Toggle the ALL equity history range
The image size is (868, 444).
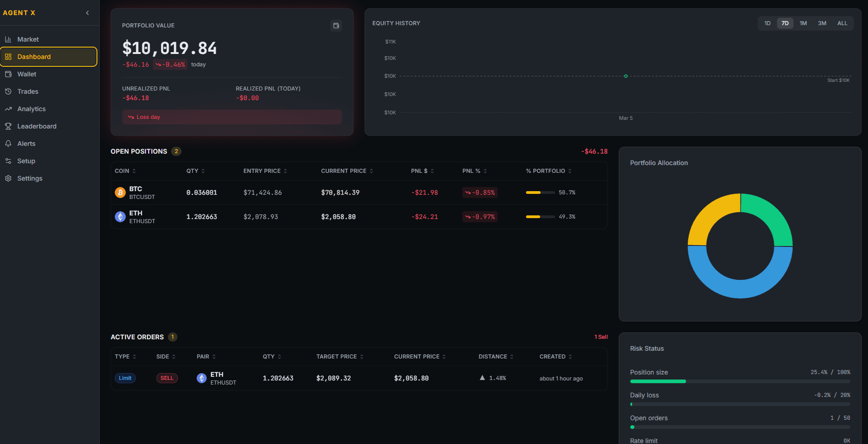tap(842, 23)
